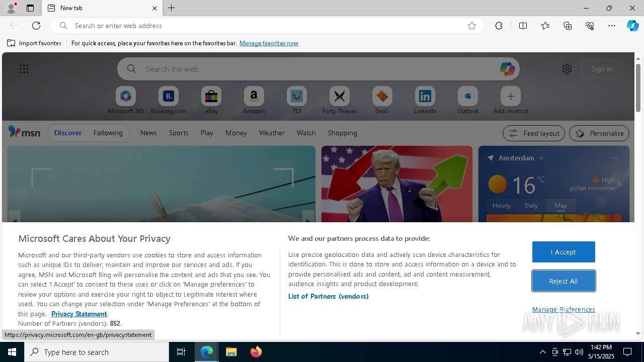
Task: Open LinkedIn shortcut
Action: click(x=425, y=101)
